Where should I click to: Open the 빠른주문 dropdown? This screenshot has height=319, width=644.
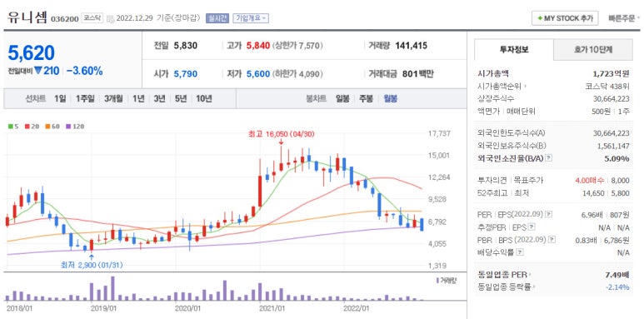tap(624, 18)
